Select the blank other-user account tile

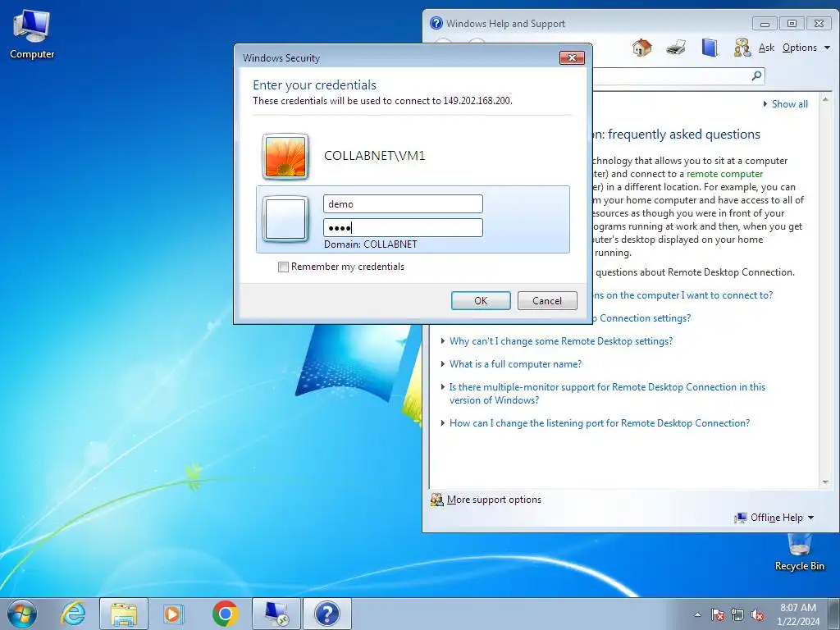click(285, 219)
